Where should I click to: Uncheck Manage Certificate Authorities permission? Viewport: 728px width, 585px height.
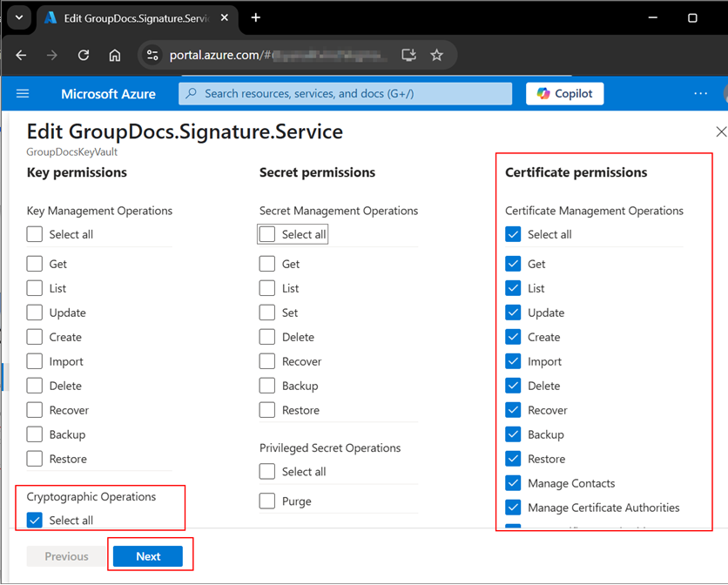[x=513, y=508]
